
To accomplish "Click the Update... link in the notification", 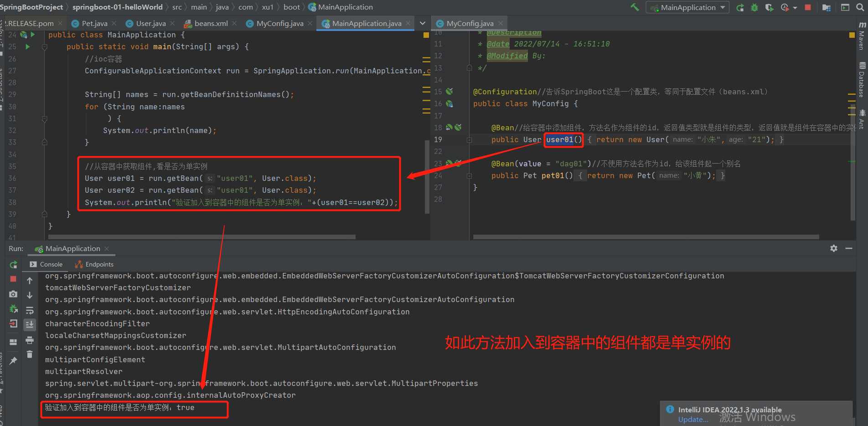I will pyautogui.click(x=693, y=419).
